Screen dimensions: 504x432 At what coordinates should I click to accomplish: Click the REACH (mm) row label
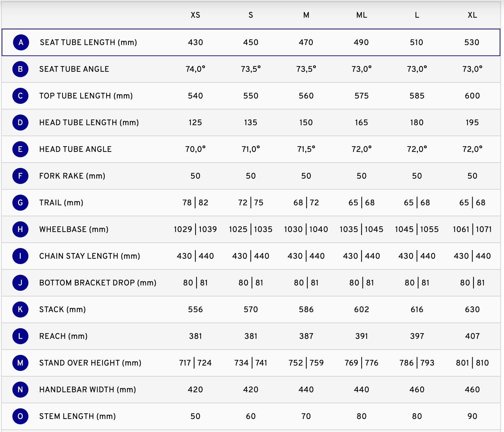64,336
